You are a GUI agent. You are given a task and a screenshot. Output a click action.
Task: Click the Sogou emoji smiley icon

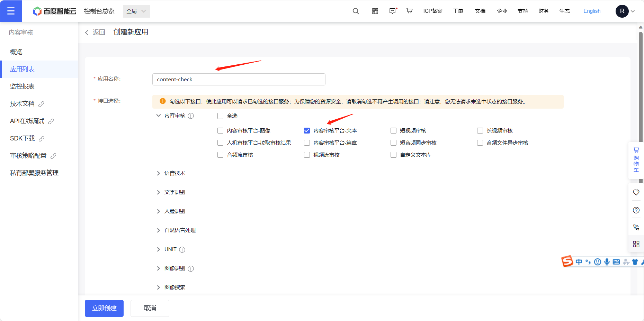point(597,262)
